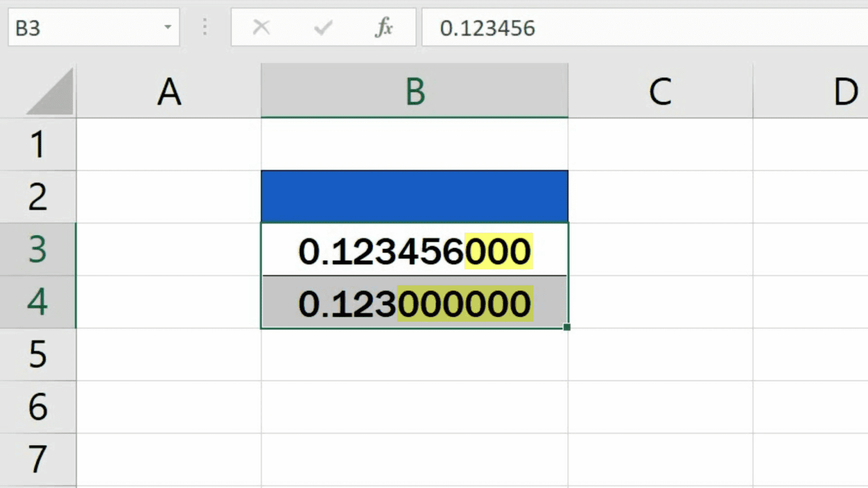The height and width of the screenshot is (488, 868).
Task: Select column C header
Action: click(x=660, y=91)
